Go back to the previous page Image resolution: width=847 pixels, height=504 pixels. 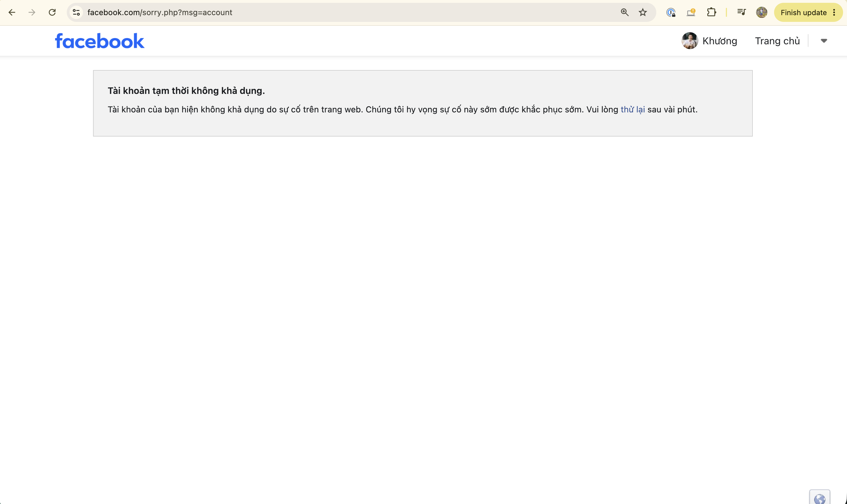coord(12,13)
